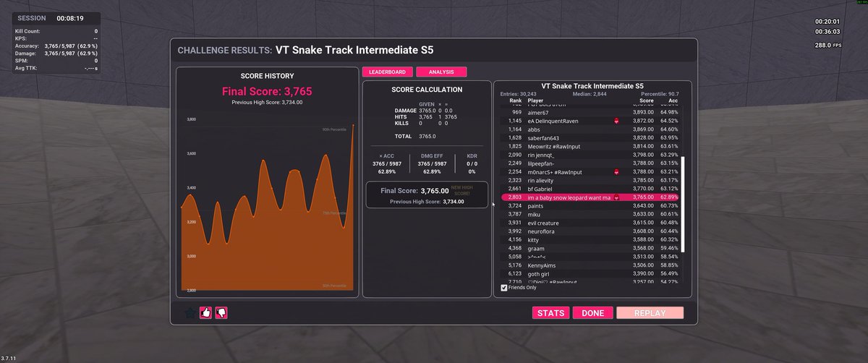Uncheck the Friends Only checkbox

[x=504, y=288]
